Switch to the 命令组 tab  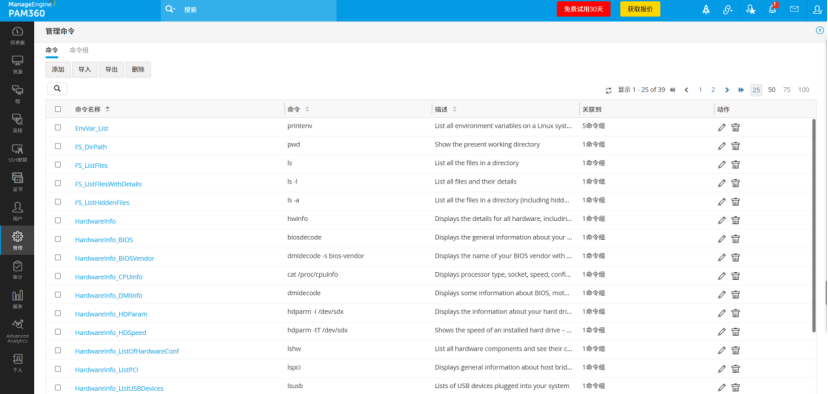(79, 50)
